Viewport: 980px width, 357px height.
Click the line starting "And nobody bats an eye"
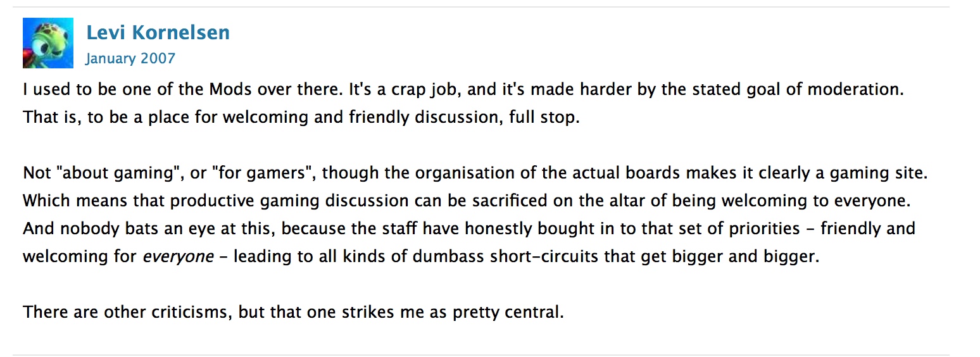[469, 229]
